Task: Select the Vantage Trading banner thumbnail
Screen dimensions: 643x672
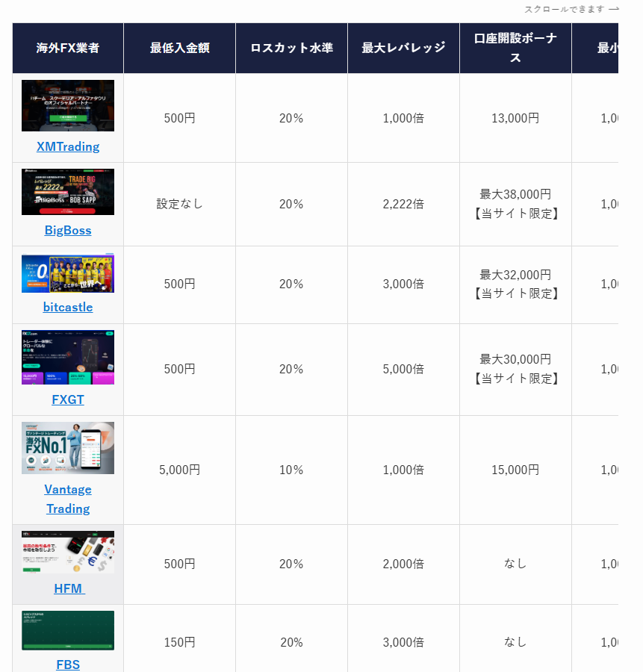Action: 68,448
